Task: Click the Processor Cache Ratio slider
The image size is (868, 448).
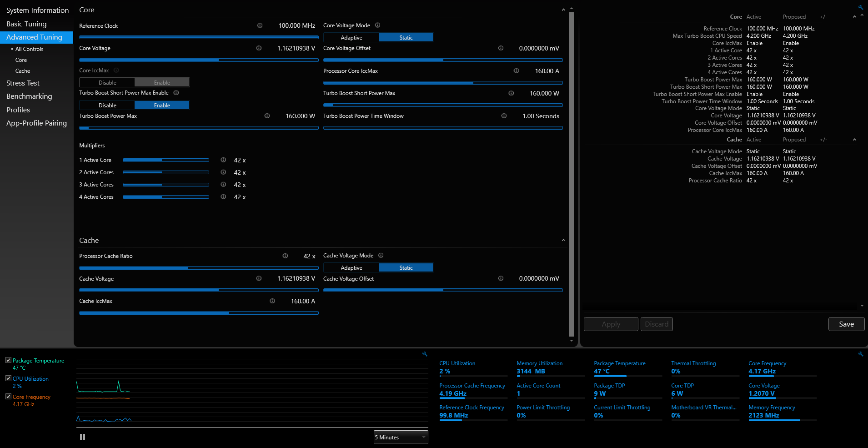Action: pos(199,267)
